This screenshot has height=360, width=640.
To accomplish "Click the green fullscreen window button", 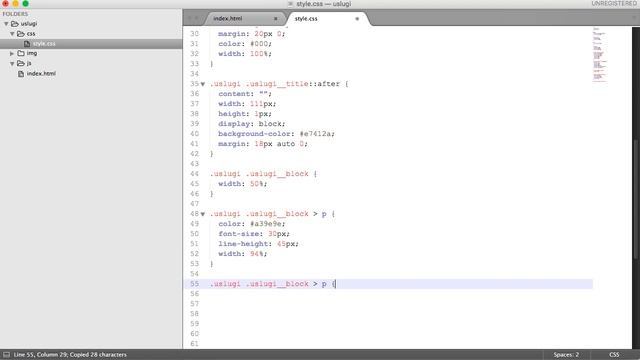I will 25,4.
